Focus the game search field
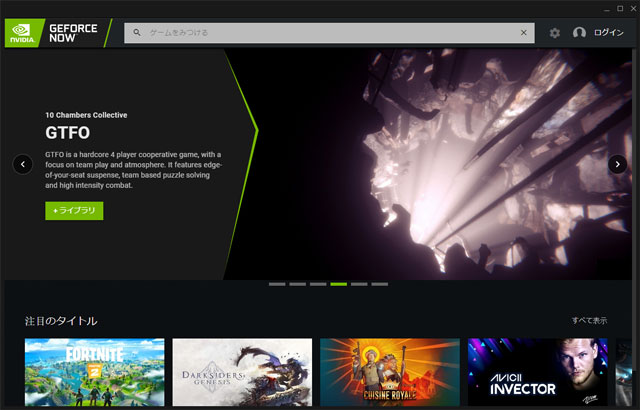The image size is (640, 410). click(329, 33)
